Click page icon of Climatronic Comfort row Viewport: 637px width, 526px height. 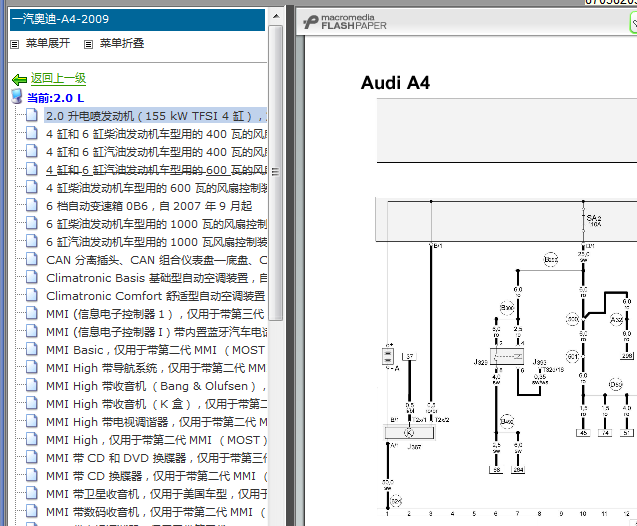[32, 295]
